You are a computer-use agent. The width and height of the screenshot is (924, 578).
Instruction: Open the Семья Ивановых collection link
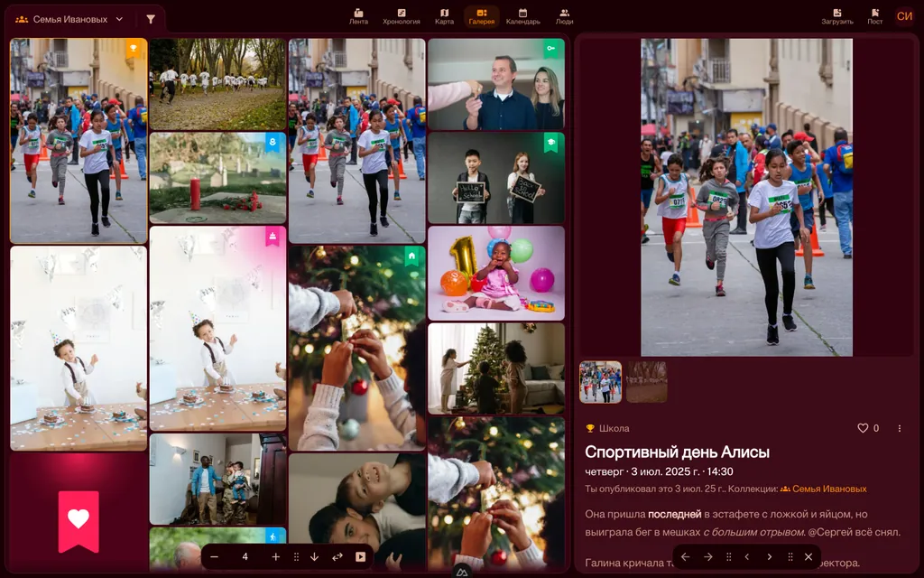823,489
